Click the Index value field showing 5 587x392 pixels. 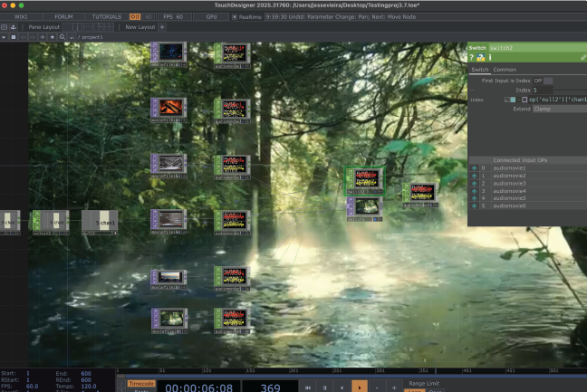click(x=543, y=91)
